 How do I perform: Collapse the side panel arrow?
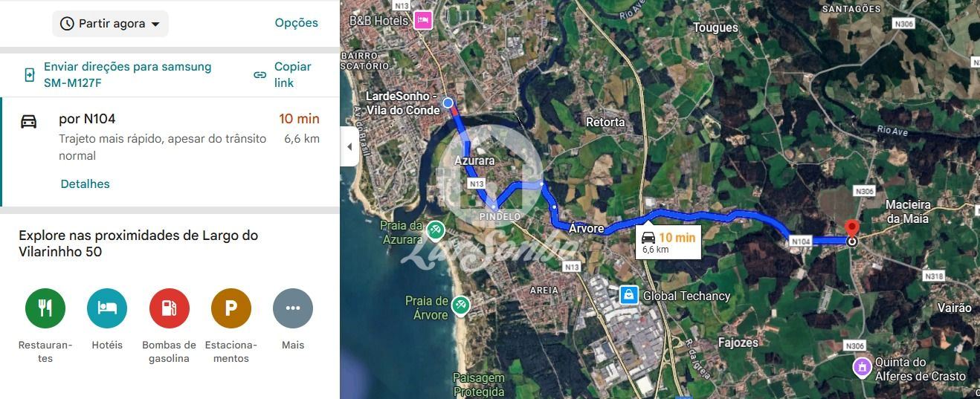pos(349,146)
